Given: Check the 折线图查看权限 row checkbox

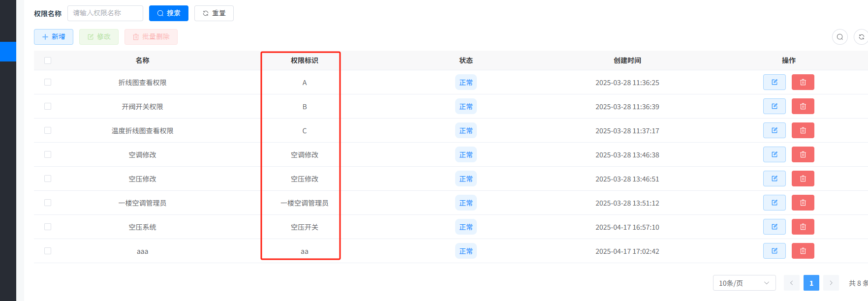Looking at the screenshot, I should 48,82.
